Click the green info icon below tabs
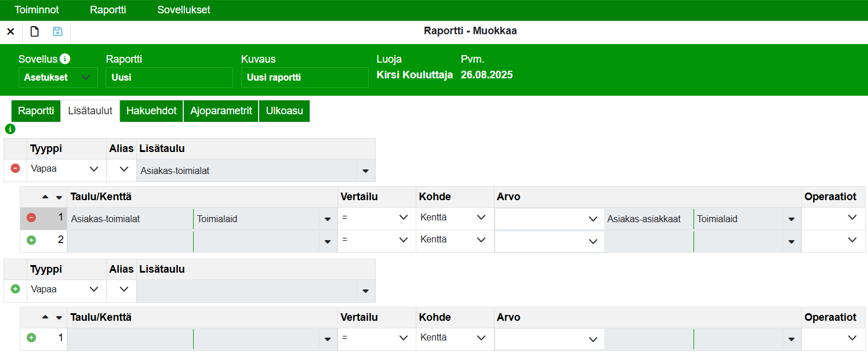Viewport: 868px width, 355px height. coord(9,129)
